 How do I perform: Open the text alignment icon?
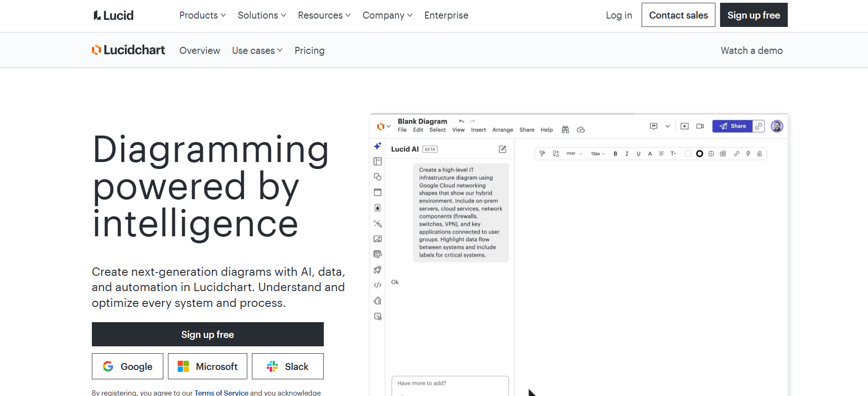[x=662, y=154]
